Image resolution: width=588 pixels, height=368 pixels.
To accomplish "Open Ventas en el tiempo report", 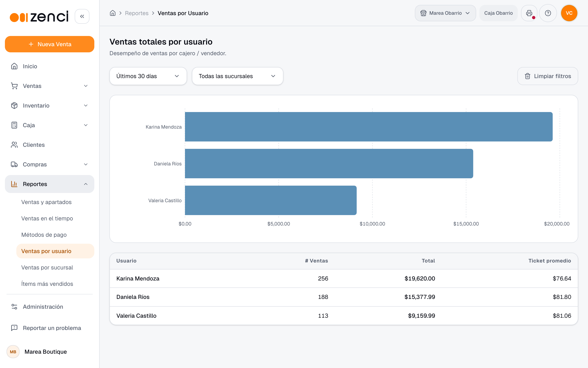I will click(x=47, y=218).
